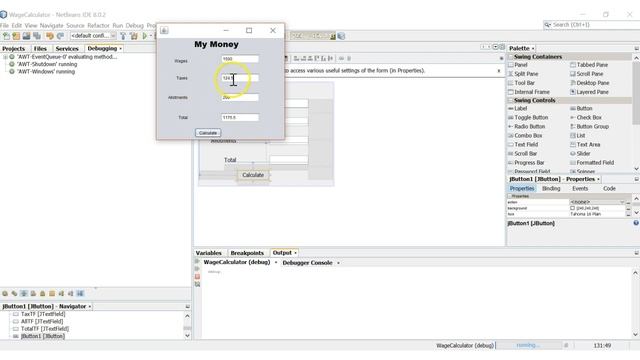Switch to the Services tab
640x360 pixels.
(x=67, y=49)
